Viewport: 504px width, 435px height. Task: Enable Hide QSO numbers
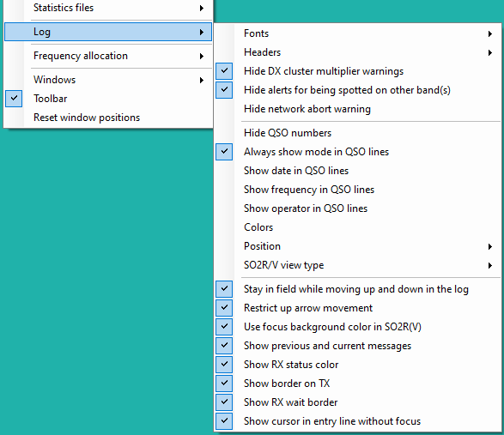pyautogui.click(x=357, y=133)
